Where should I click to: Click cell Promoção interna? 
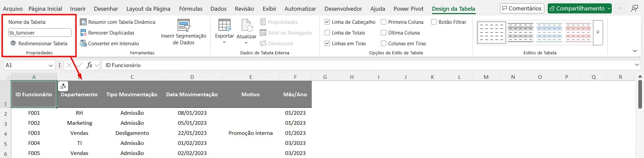tap(251, 133)
